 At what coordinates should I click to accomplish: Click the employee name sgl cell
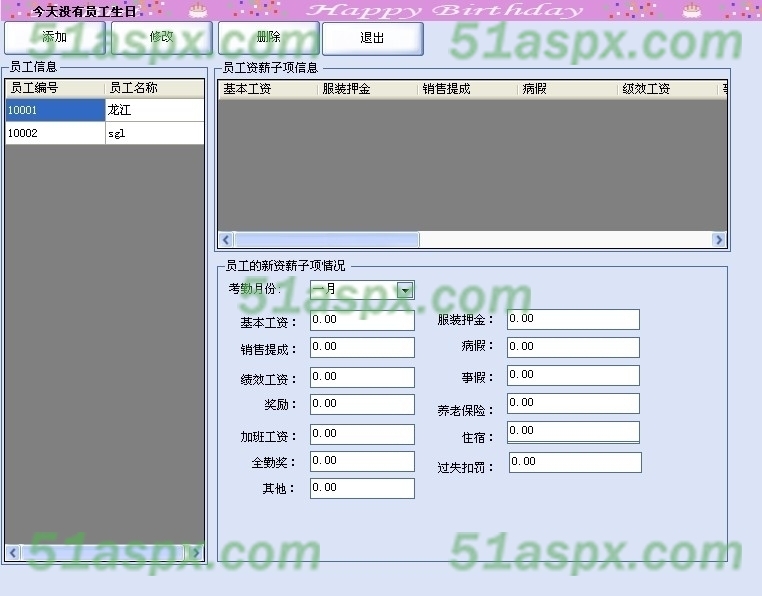click(x=155, y=133)
